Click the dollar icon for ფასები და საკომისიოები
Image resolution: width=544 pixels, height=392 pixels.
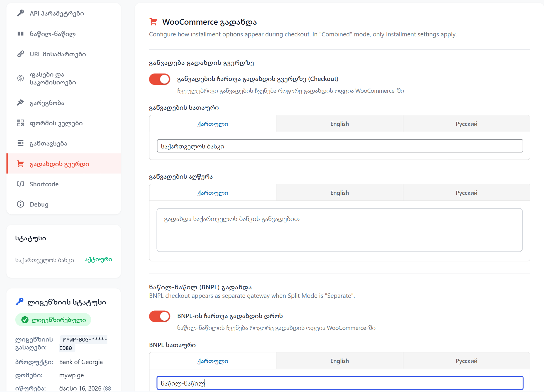[x=20, y=78]
